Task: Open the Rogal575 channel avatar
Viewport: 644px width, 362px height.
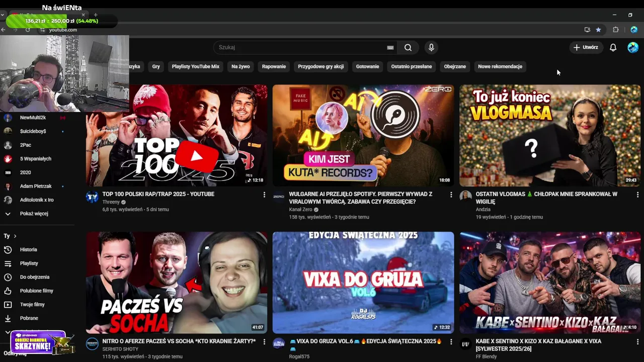Action: 279,344
